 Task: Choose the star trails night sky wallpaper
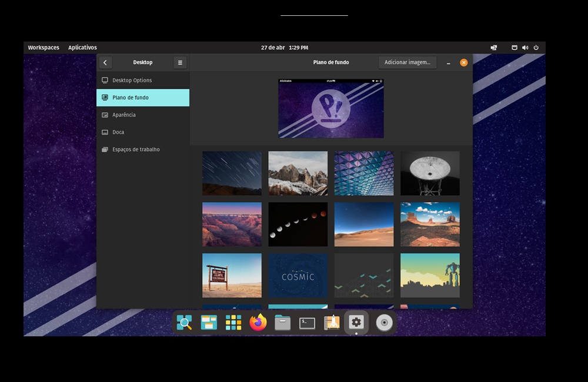(x=232, y=173)
